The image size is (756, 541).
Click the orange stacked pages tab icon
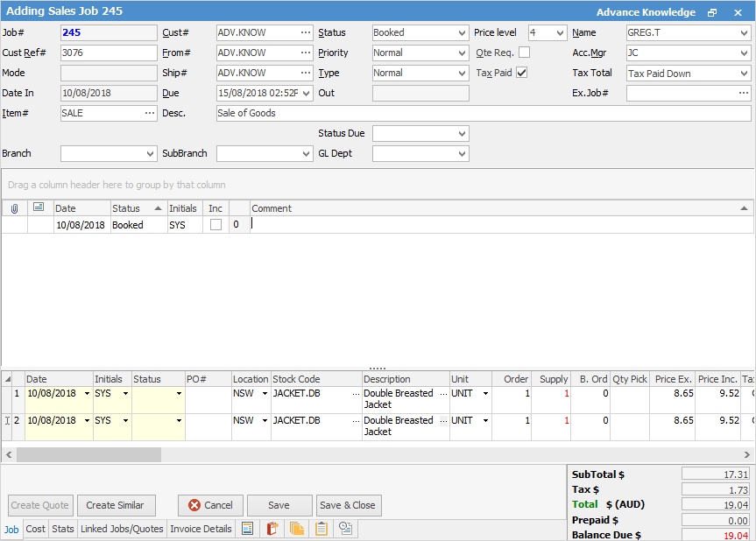click(297, 529)
